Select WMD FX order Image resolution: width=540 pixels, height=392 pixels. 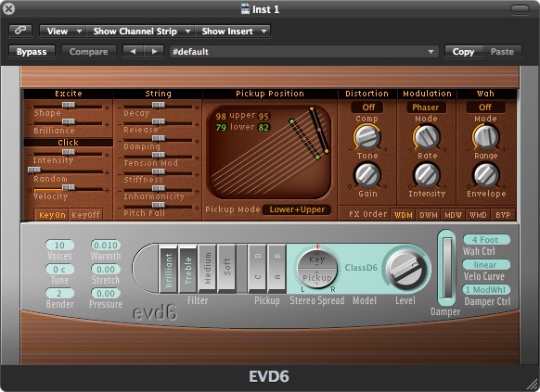(478, 215)
